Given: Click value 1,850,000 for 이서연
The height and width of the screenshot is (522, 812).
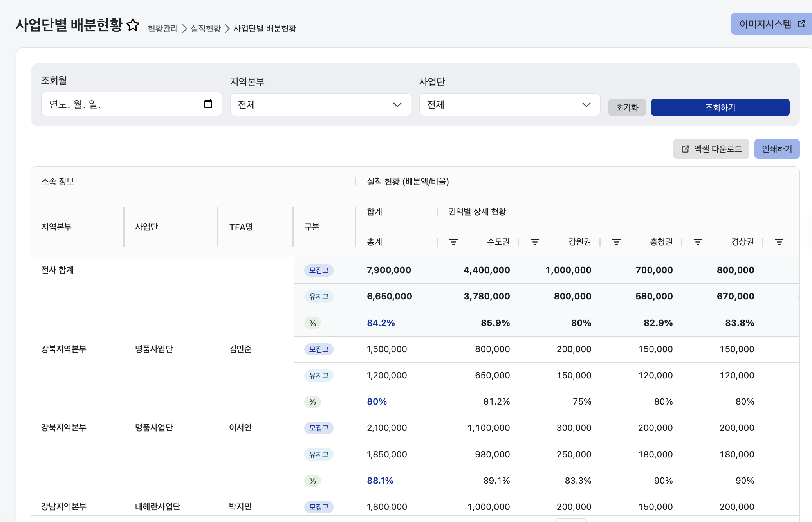Looking at the screenshot, I should pyautogui.click(x=387, y=454).
